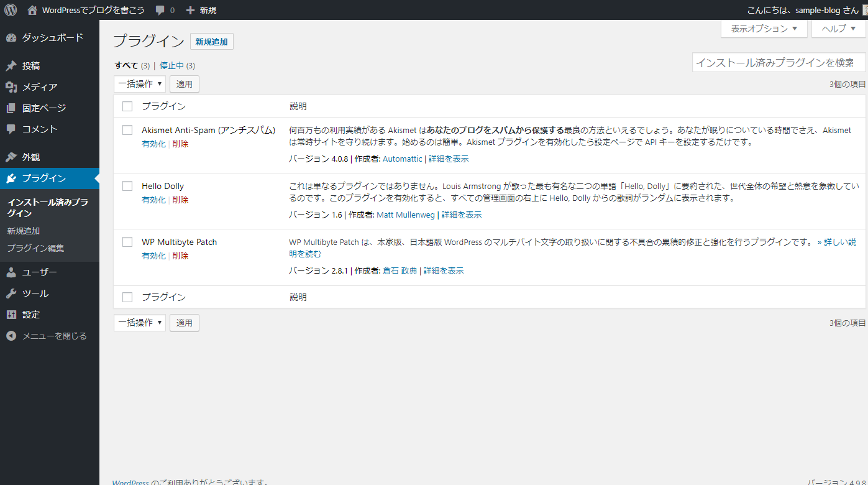Image resolution: width=868 pixels, height=485 pixels.
Task: Select the WP Multibyte Patch checkbox
Action: coord(127,242)
